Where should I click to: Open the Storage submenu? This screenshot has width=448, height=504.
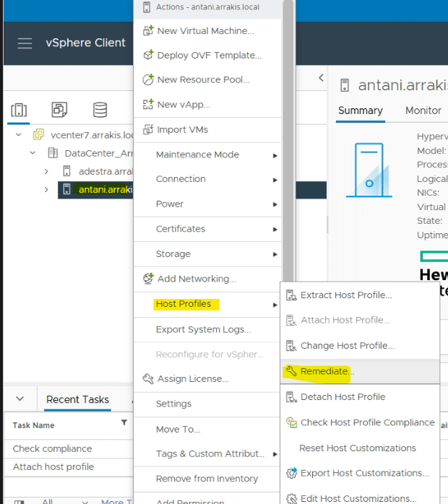(207, 254)
